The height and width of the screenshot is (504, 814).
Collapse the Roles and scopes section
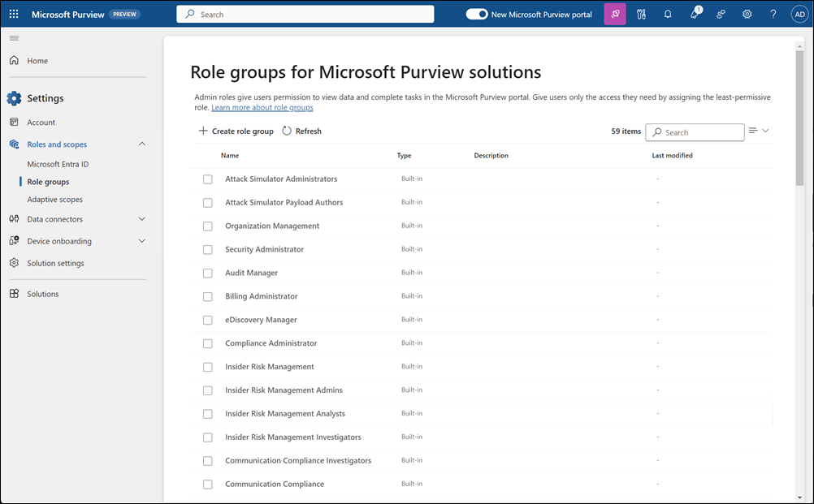(x=142, y=144)
